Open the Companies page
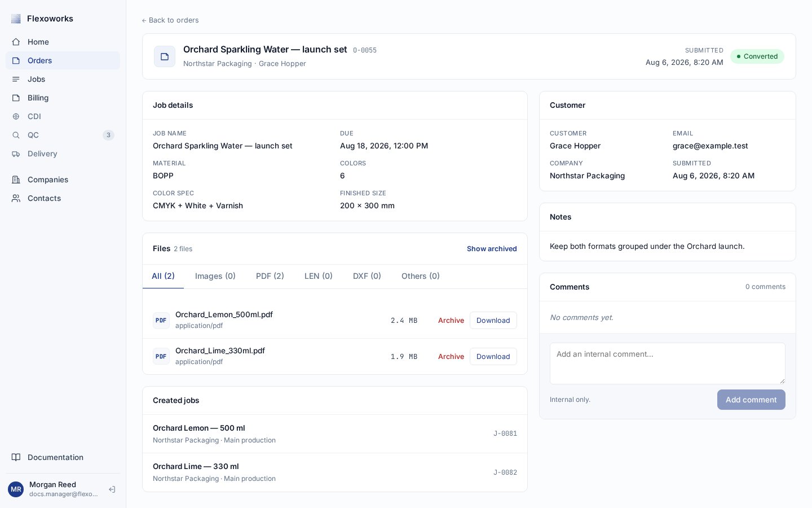Screen dimensions: 812x508 (63, 179)
